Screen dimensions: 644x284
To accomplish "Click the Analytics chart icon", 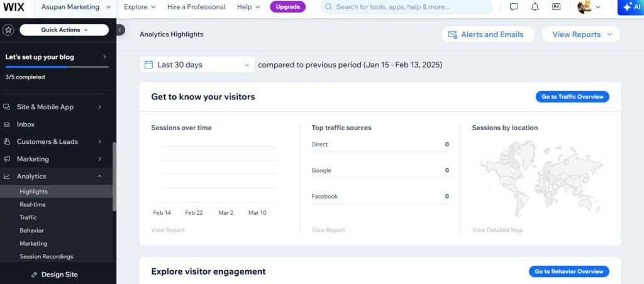I will pyautogui.click(x=6, y=177).
